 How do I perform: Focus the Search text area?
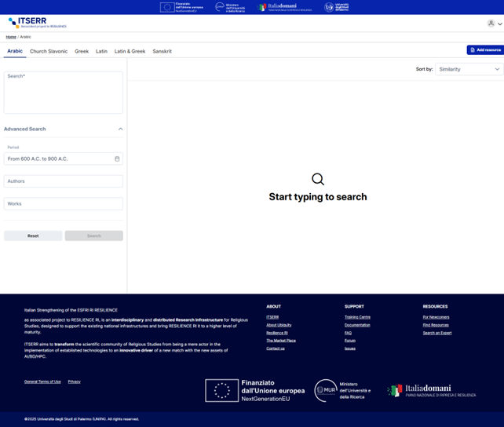pyautogui.click(x=63, y=93)
